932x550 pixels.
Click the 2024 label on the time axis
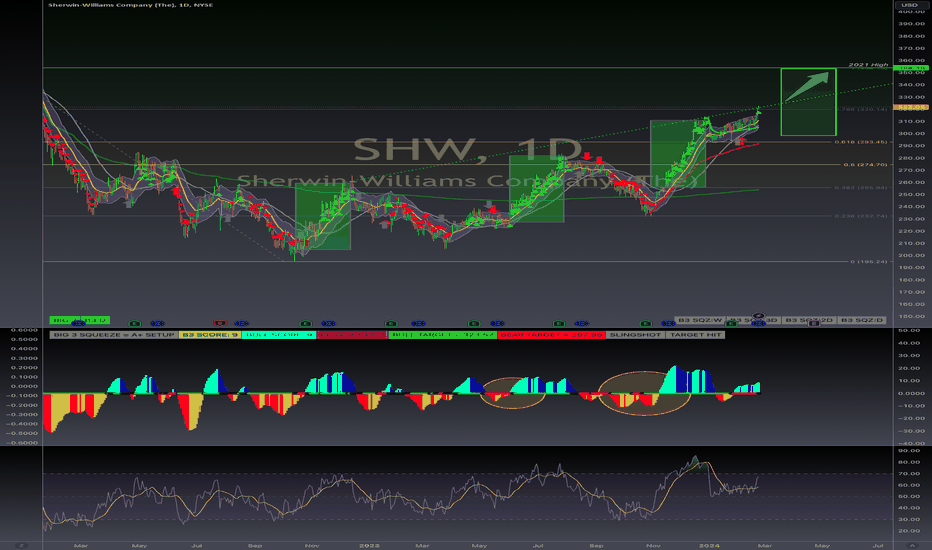709,545
